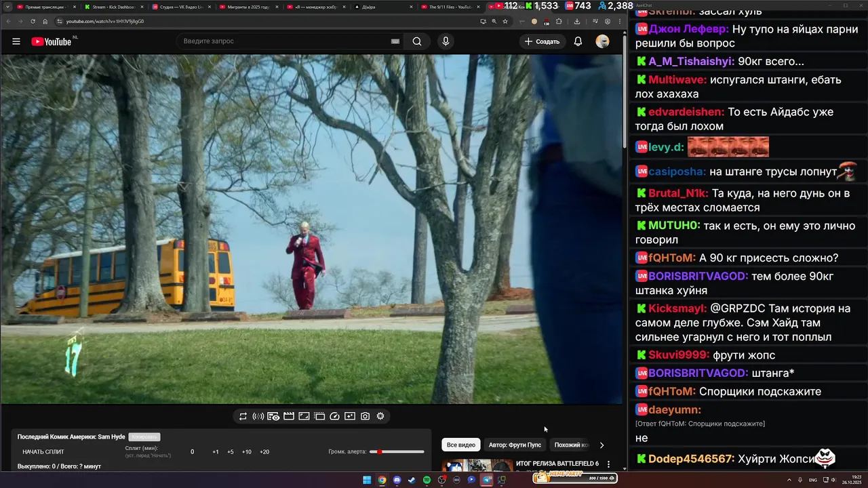The image size is (868, 488).
Task: Click the video filters frame icon
Action: 319,416
